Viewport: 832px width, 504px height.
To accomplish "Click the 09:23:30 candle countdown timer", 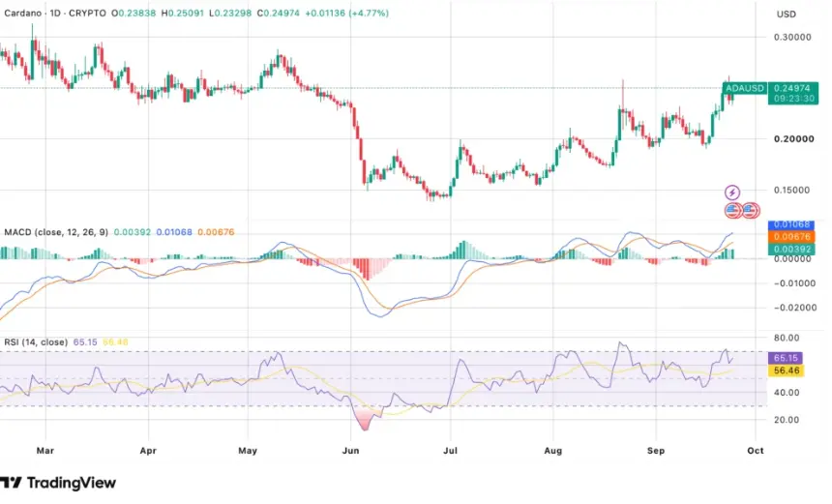I will (793, 99).
